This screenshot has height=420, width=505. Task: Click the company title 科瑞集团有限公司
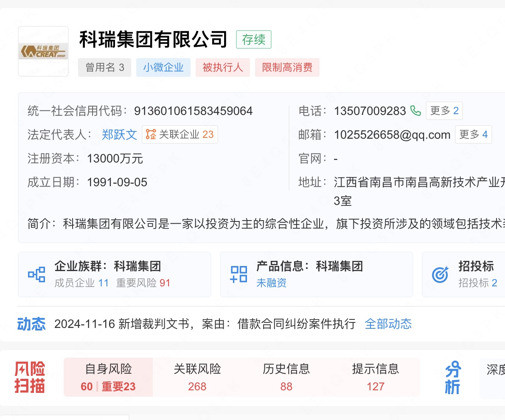coord(153,39)
